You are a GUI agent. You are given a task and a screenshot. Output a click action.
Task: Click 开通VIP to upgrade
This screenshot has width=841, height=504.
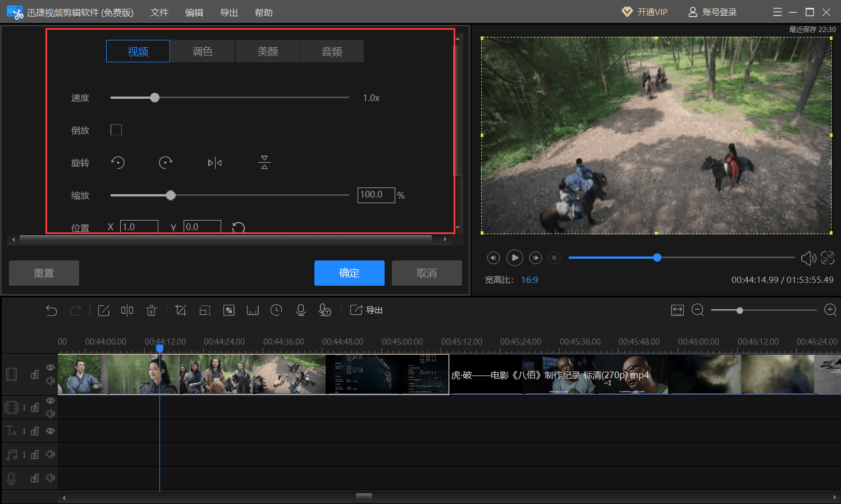pyautogui.click(x=645, y=12)
